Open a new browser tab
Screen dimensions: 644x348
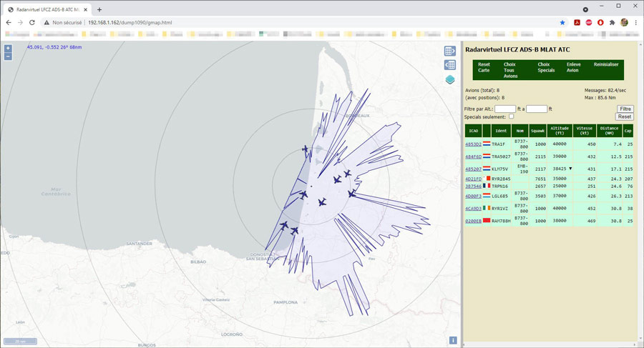(x=99, y=9)
